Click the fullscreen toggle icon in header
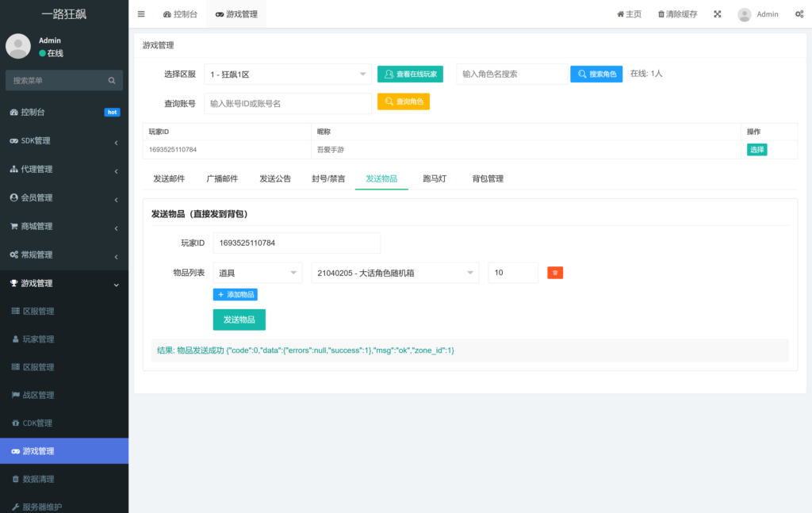 pyautogui.click(x=717, y=14)
